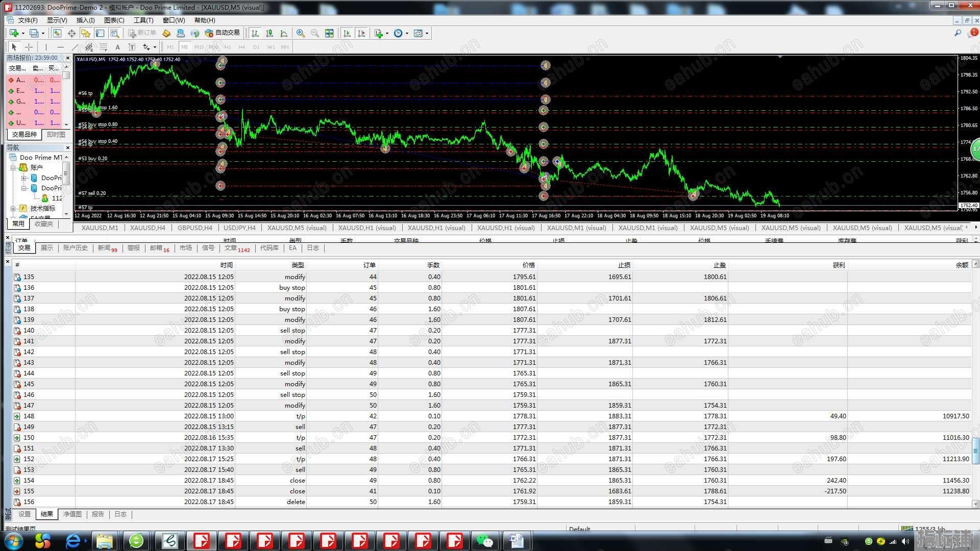
Task: Toggle the chart auto scroll button
Action: click(347, 33)
